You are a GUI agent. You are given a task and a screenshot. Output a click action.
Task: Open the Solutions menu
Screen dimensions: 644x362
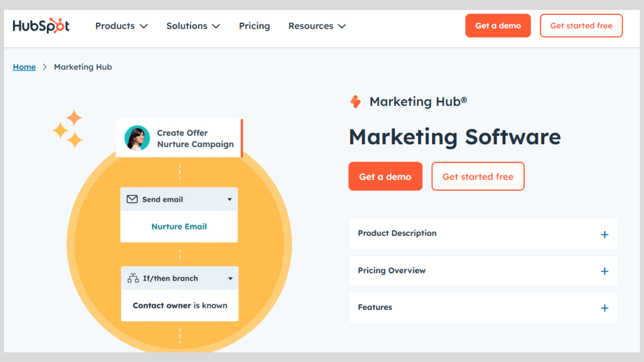[193, 26]
